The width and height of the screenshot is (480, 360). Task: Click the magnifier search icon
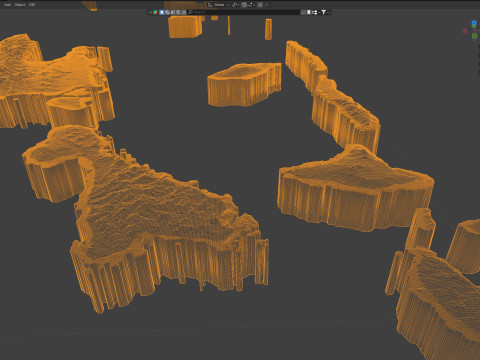click(x=190, y=12)
